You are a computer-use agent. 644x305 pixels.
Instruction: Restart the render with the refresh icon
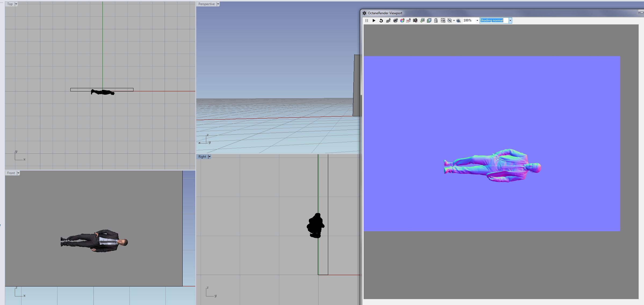click(x=381, y=21)
